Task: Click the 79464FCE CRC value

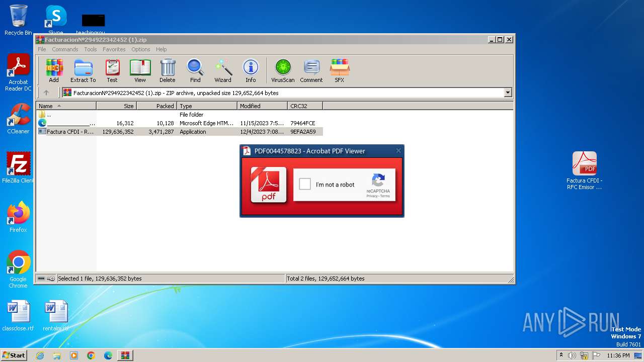Action: click(303, 123)
